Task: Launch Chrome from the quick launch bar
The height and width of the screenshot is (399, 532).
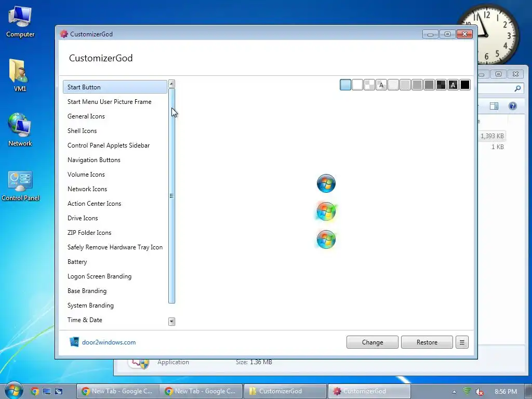Action: [35, 391]
